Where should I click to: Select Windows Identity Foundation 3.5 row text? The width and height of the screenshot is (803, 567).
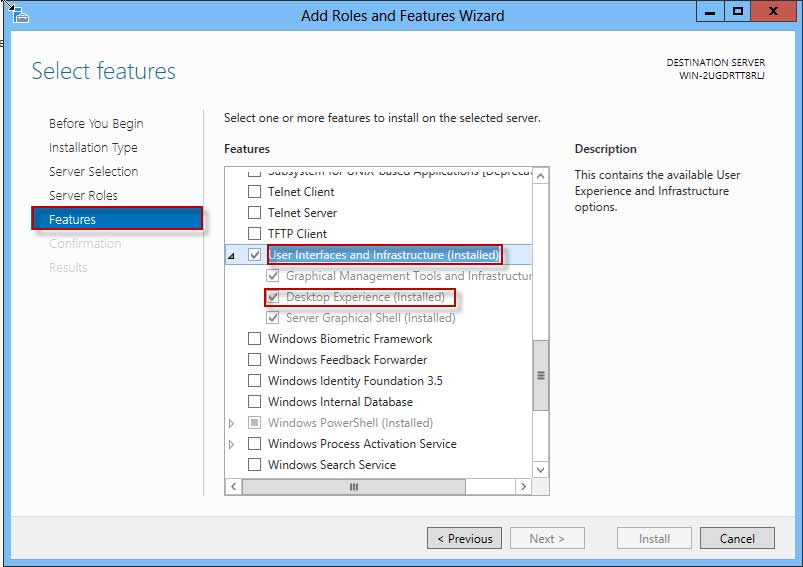(x=355, y=381)
